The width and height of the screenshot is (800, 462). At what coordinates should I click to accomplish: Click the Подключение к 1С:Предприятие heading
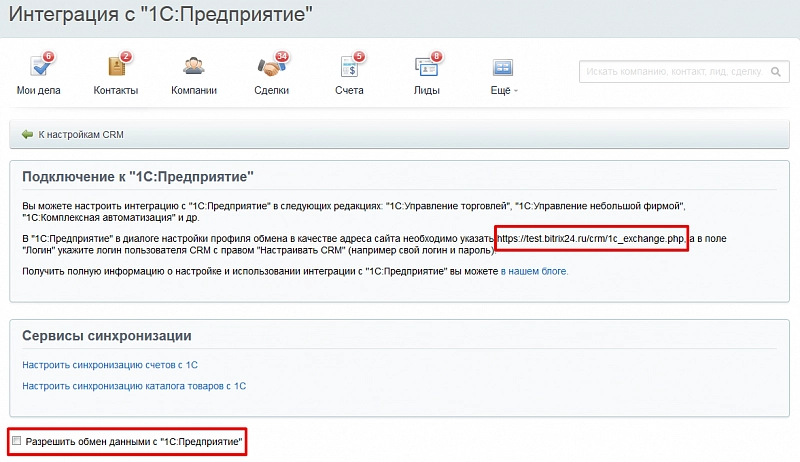(138, 176)
